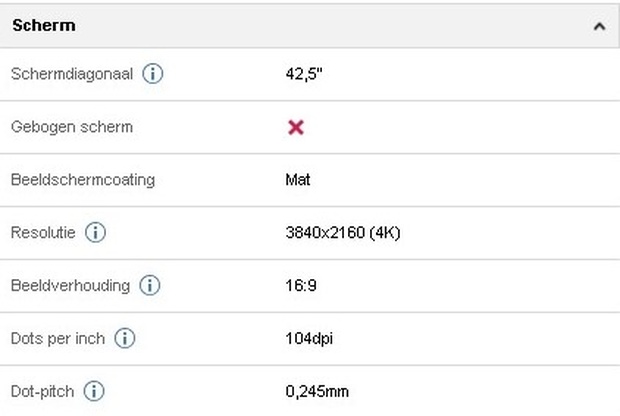This screenshot has height=416, width=620.
Task: Collapse the Scherm section with the chevron
Action: pos(599,26)
